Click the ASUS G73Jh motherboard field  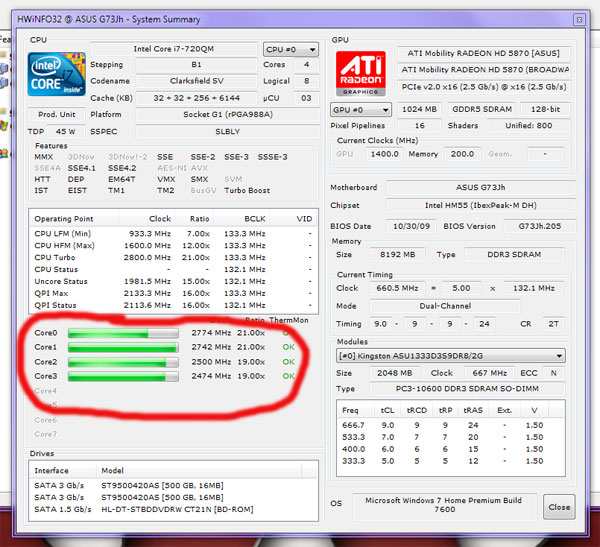point(481,188)
